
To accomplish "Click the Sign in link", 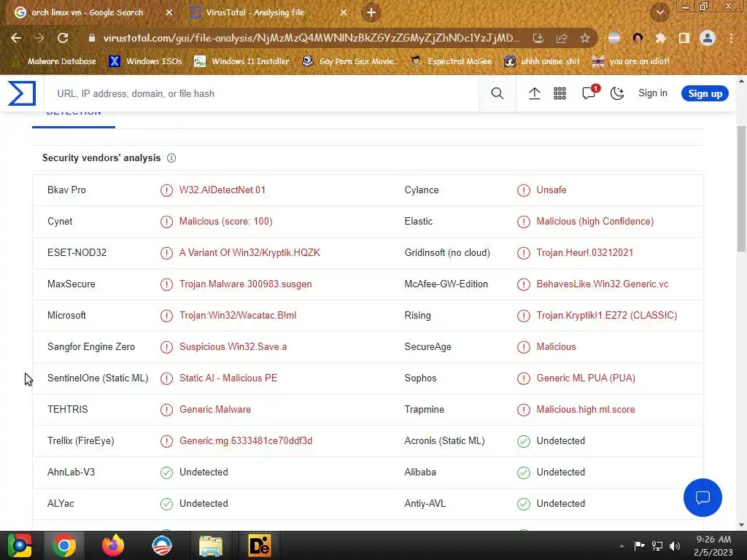I will (x=653, y=93).
